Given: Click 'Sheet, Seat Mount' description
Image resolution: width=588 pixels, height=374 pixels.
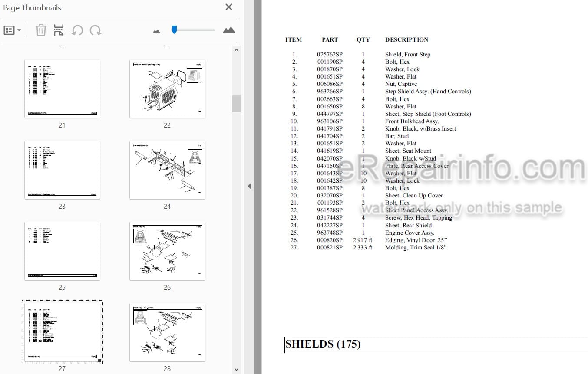Looking at the screenshot, I should click(x=408, y=151).
